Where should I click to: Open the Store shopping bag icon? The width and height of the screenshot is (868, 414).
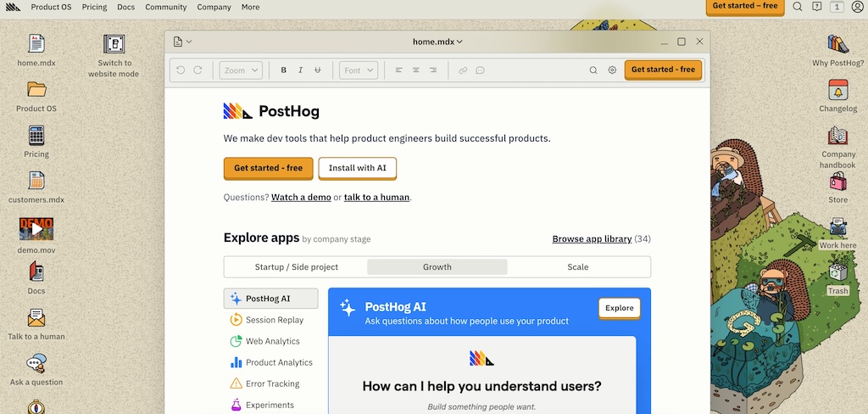[838, 181]
